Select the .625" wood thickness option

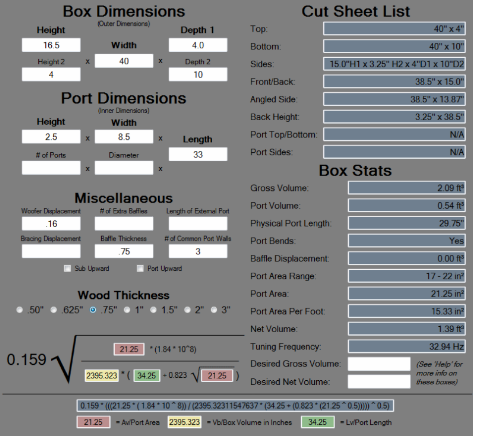point(54,310)
